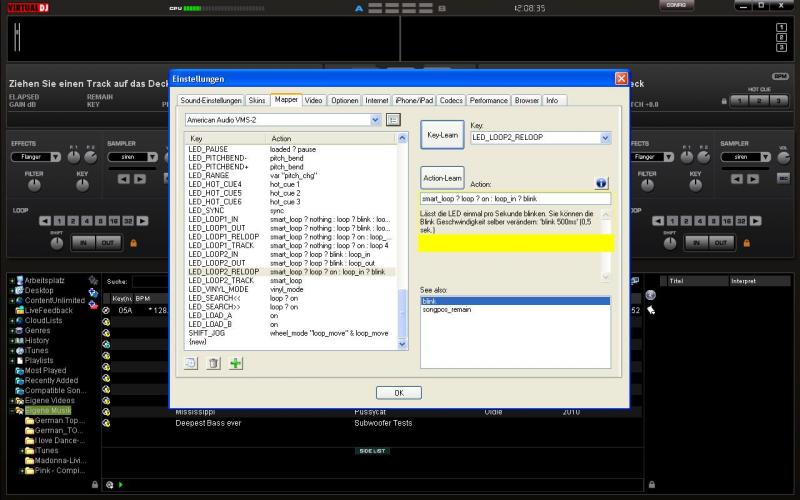Click the blue info icon beside Action
Image resolution: width=800 pixels, height=500 pixels.
click(x=602, y=183)
